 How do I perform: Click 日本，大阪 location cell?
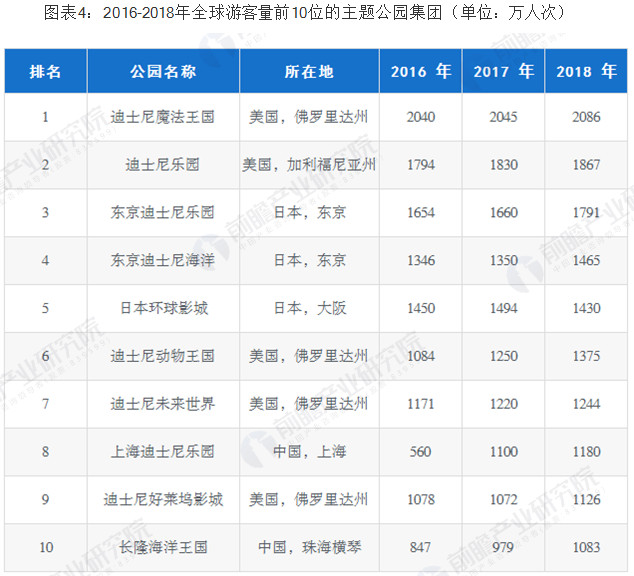click(x=310, y=308)
